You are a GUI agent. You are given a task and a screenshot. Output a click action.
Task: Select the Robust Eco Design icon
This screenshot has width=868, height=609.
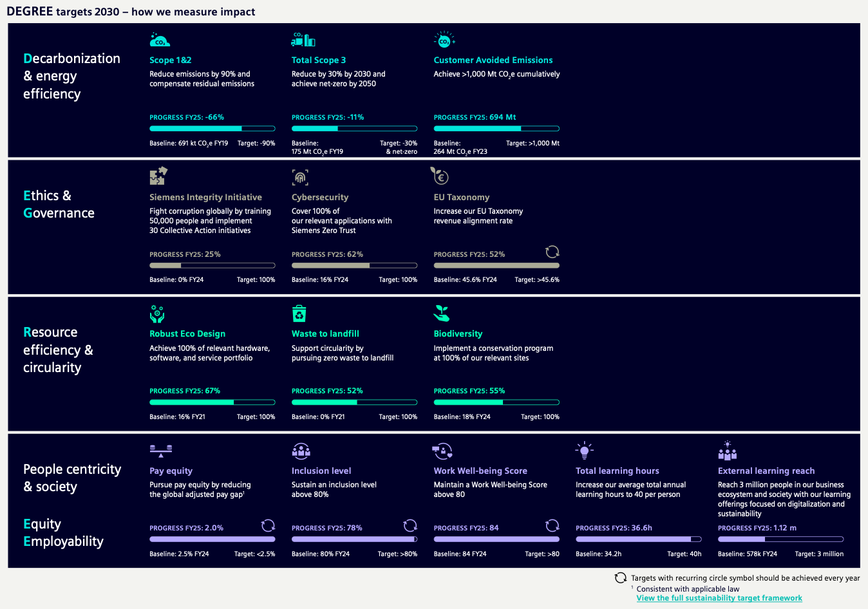(157, 314)
